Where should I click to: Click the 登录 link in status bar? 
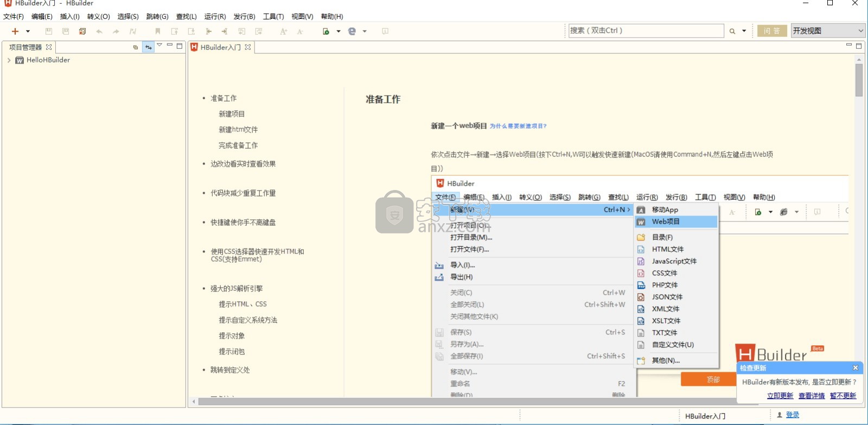pos(793,415)
